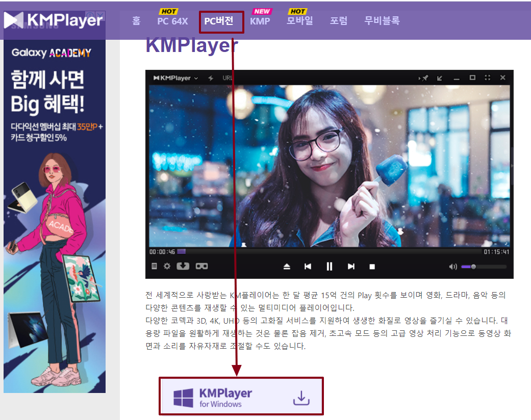This screenshot has height=420, width=531.
Task: Click the HOT badge above PC 64X
Action: tap(168, 12)
